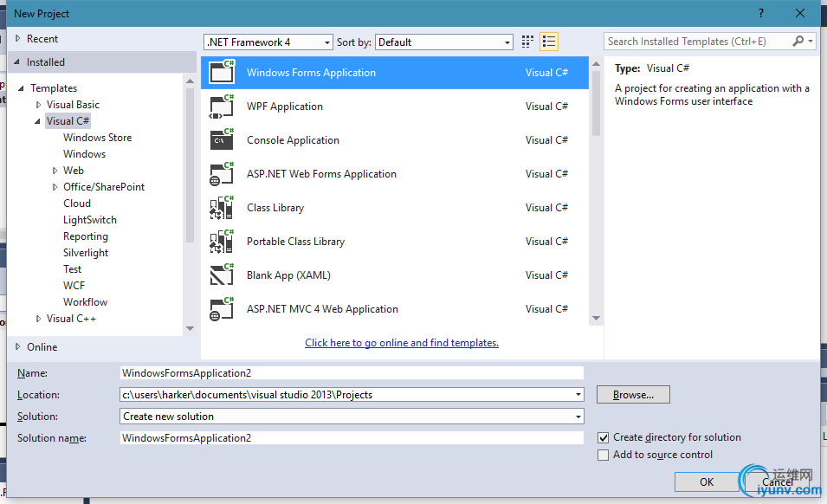
Task: Select Blank App (XAML) template name
Action: (288, 275)
